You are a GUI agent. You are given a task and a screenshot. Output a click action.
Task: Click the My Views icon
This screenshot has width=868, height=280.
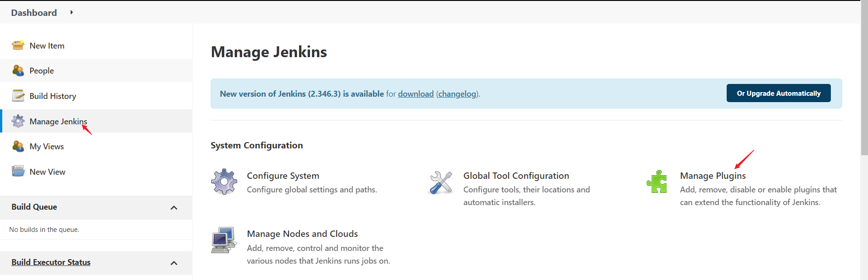(18, 146)
